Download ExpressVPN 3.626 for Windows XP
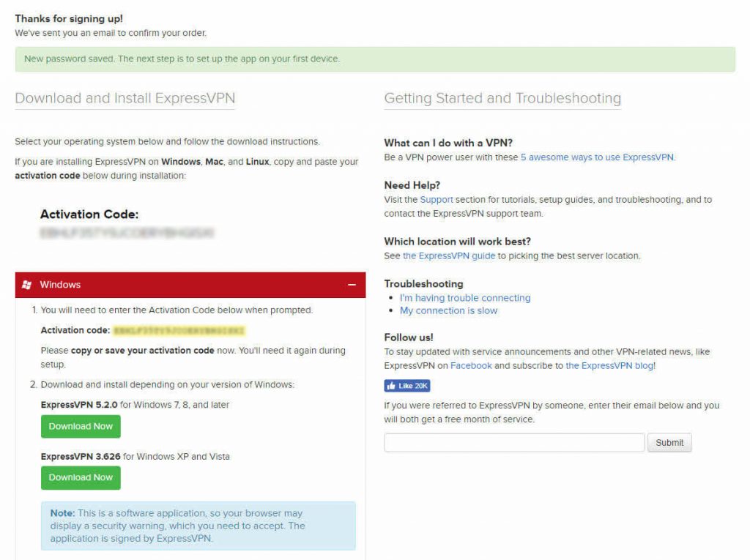Image resolution: width=750 pixels, height=560 pixels. 81,477
